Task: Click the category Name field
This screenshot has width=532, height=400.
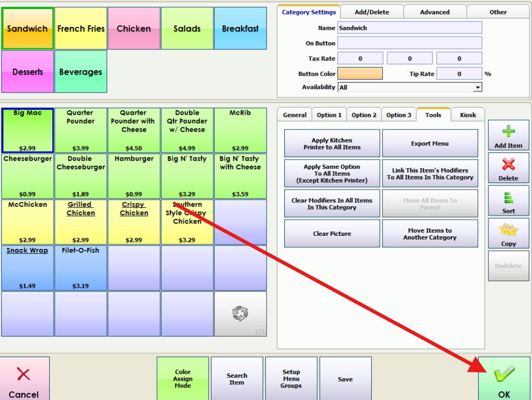Action: tap(410, 28)
